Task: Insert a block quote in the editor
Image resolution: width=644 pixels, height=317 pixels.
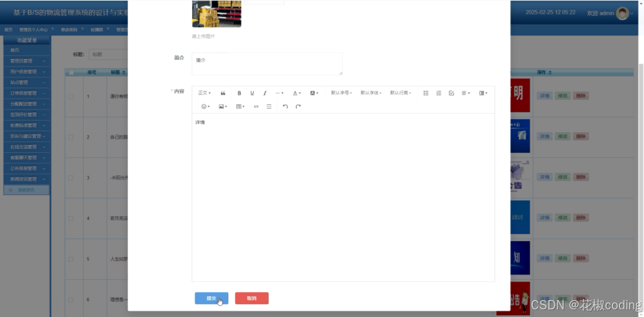Action: click(x=223, y=93)
